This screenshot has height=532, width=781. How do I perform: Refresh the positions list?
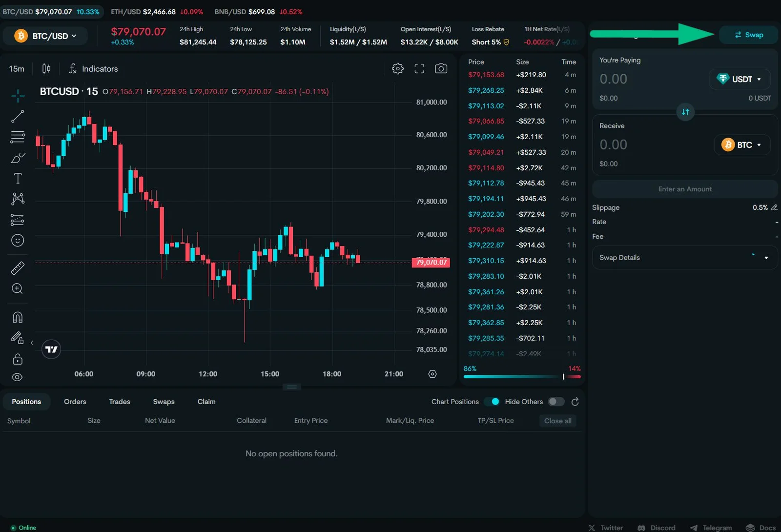[575, 402]
